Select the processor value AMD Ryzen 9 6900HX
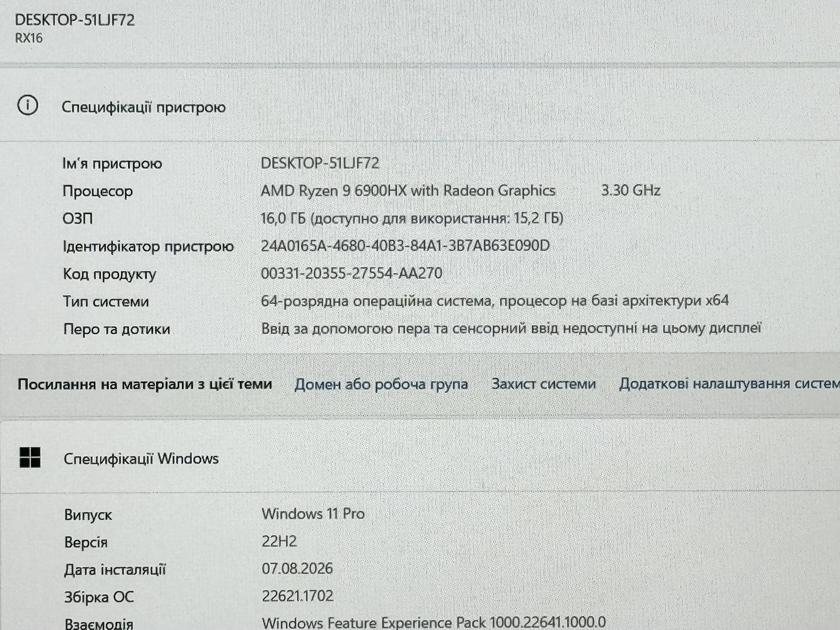The width and height of the screenshot is (840, 630). click(x=334, y=190)
